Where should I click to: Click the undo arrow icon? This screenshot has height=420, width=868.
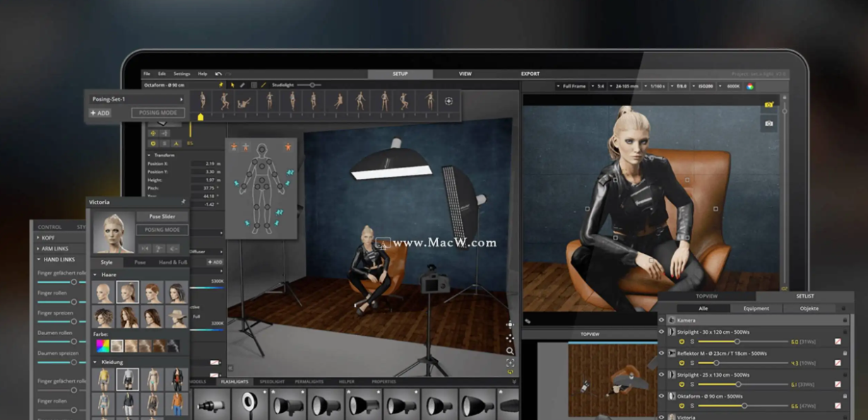(x=218, y=74)
